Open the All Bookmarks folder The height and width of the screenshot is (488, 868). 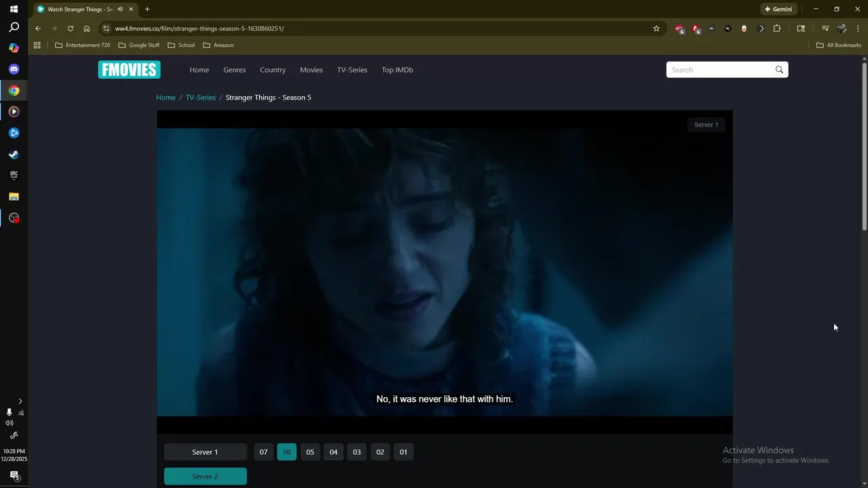pos(839,45)
